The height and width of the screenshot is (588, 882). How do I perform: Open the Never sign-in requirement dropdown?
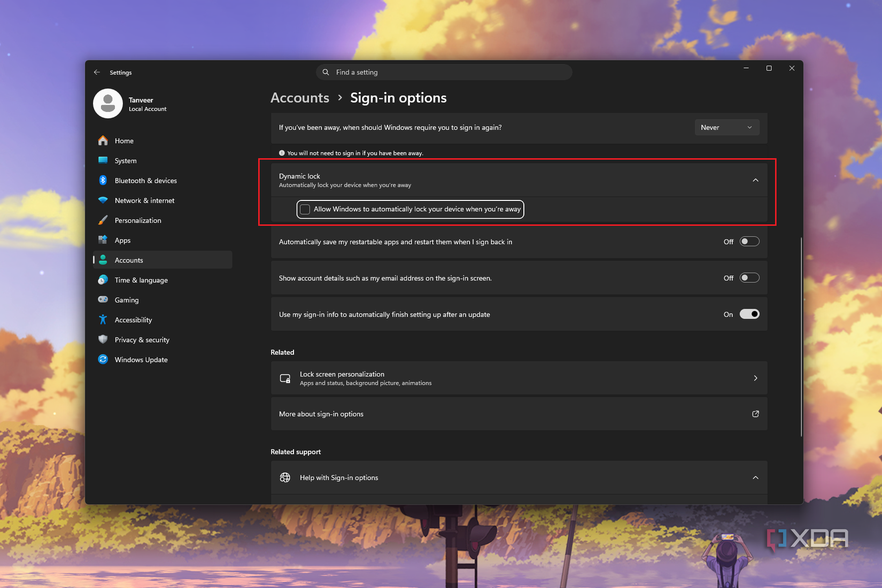click(x=727, y=127)
